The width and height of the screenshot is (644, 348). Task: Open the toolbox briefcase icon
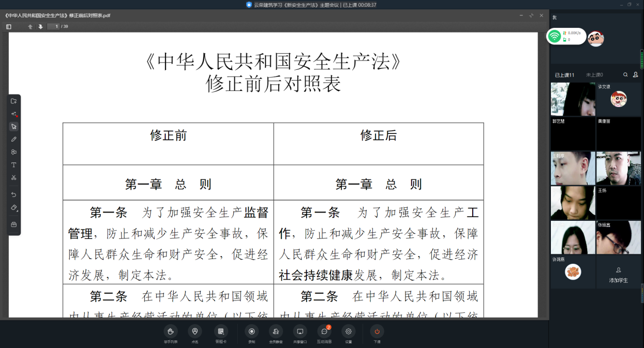(14, 224)
